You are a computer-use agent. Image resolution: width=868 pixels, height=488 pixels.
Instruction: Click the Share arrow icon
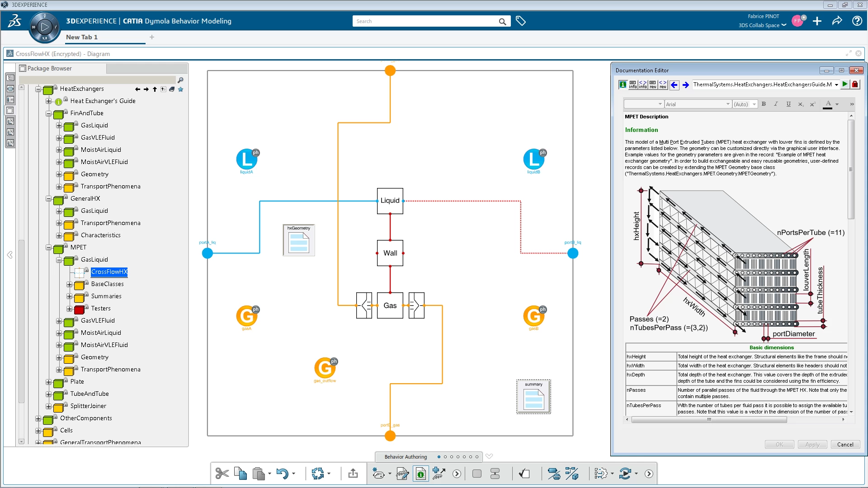(837, 21)
